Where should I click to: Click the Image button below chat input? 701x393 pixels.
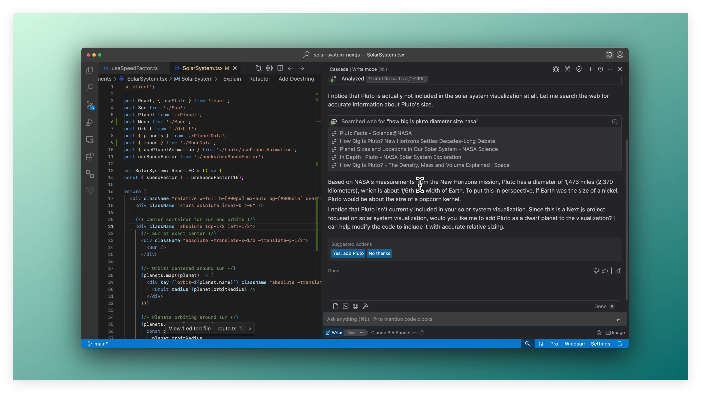[615, 333]
